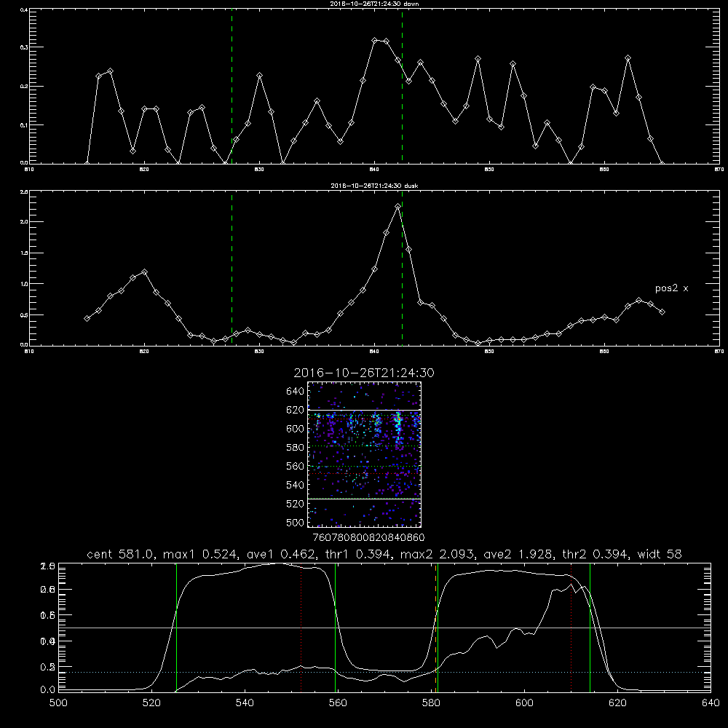
Task: Click the '830' x-axis label under dusk plot
Action: [259, 352]
